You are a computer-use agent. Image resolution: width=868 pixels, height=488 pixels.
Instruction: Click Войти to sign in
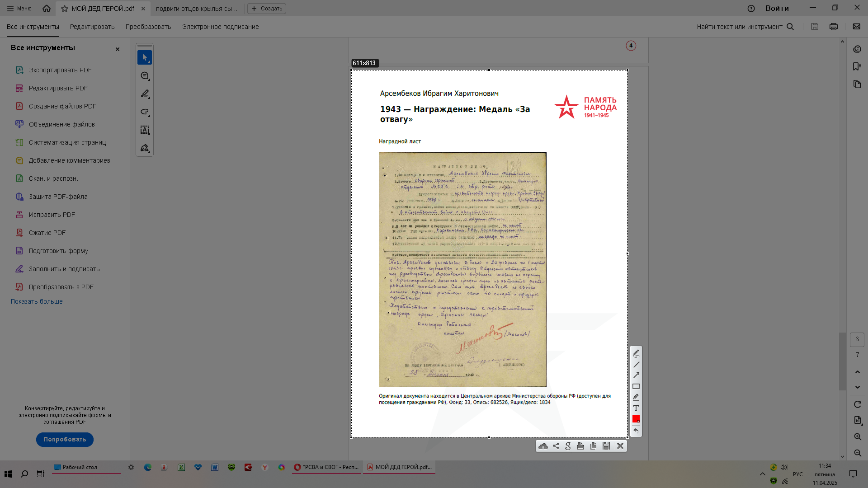(x=777, y=8)
